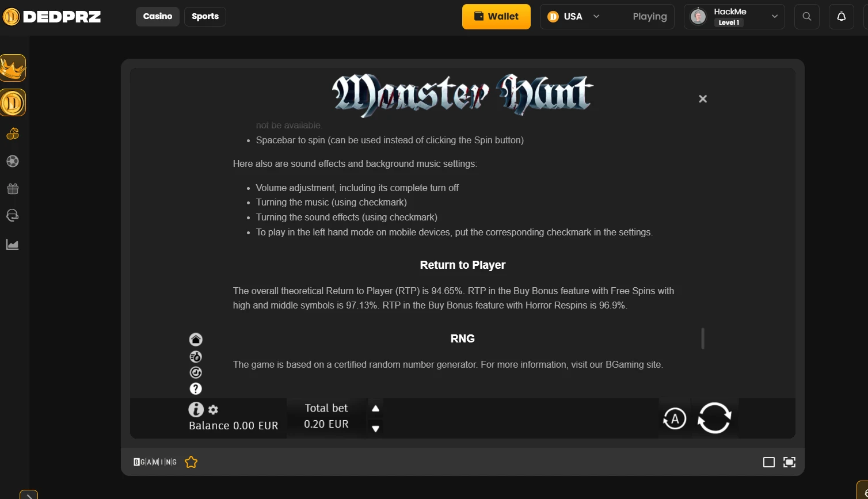Open site search
868x499 pixels.
[x=807, y=17]
